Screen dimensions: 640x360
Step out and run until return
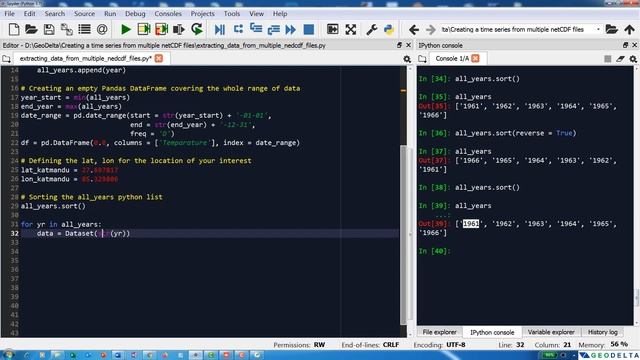273,29
